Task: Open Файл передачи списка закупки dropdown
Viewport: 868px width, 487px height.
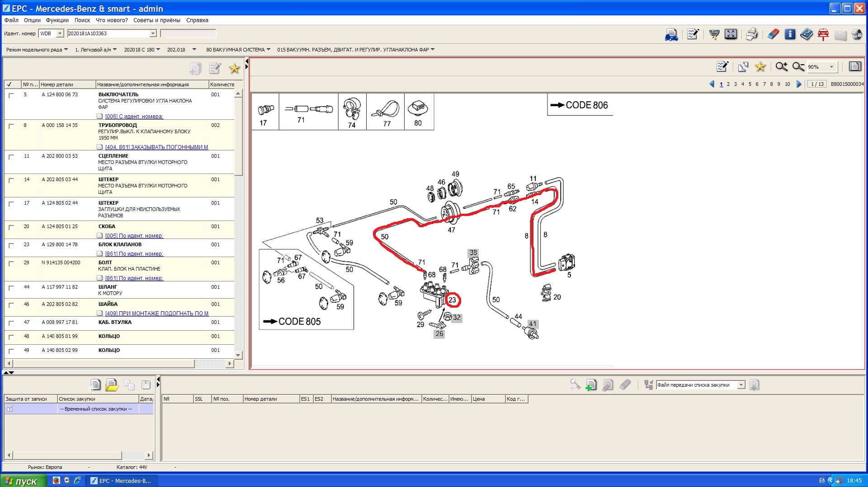Action: tap(741, 385)
